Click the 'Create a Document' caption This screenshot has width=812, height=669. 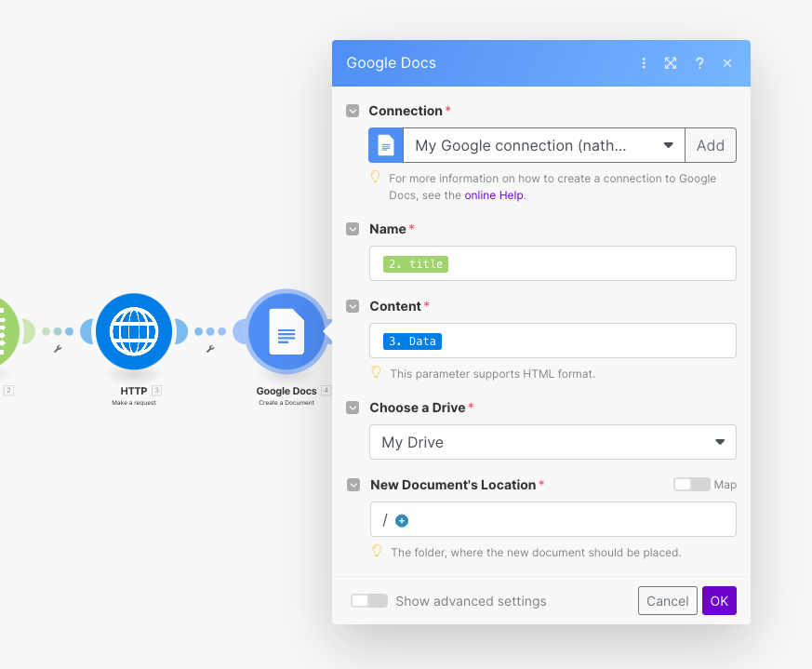click(x=286, y=403)
